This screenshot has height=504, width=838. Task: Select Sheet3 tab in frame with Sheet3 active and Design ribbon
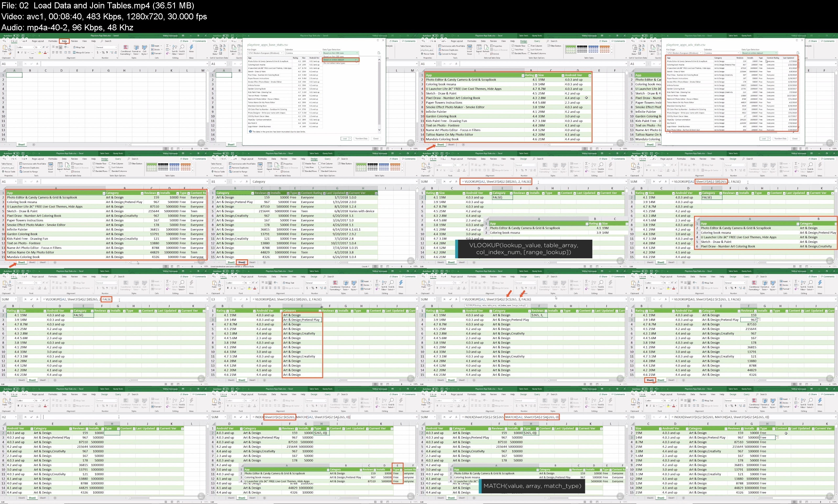tap(21, 262)
